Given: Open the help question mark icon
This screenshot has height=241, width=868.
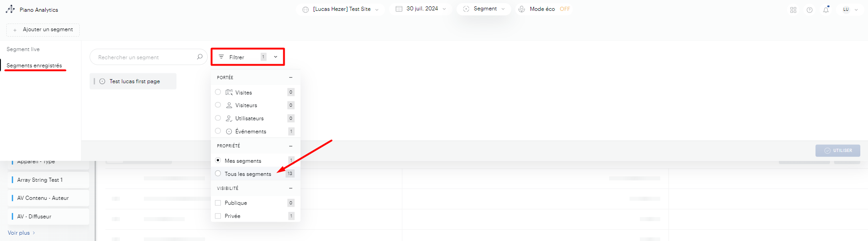Looking at the screenshot, I should pos(809,9).
